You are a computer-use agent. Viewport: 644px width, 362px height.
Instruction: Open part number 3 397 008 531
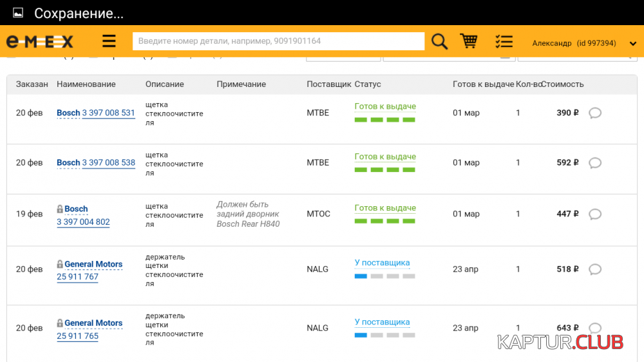tap(108, 113)
